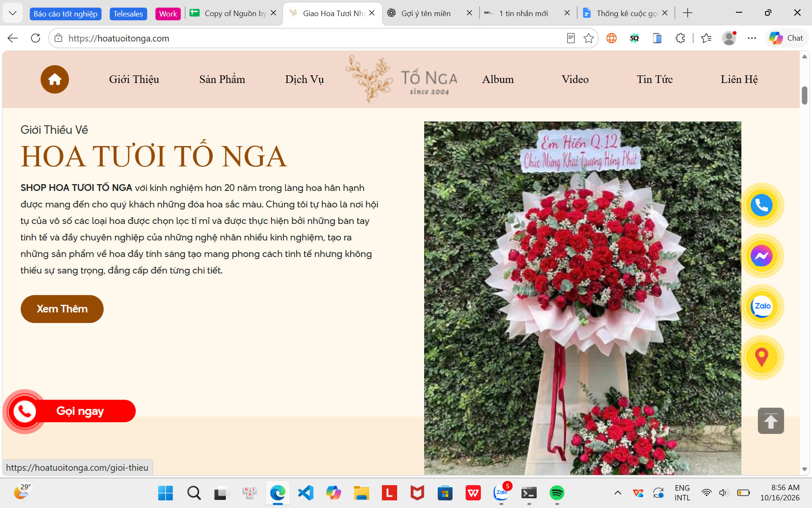Open the Copilot Chat button
The image size is (812, 508).
[x=786, y=38]
